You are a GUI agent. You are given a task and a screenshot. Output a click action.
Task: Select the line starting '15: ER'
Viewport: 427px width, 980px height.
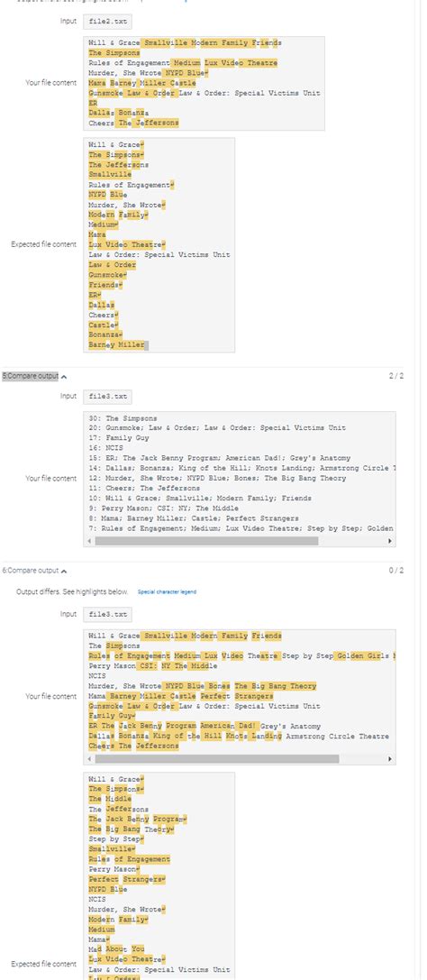[220, 458]
